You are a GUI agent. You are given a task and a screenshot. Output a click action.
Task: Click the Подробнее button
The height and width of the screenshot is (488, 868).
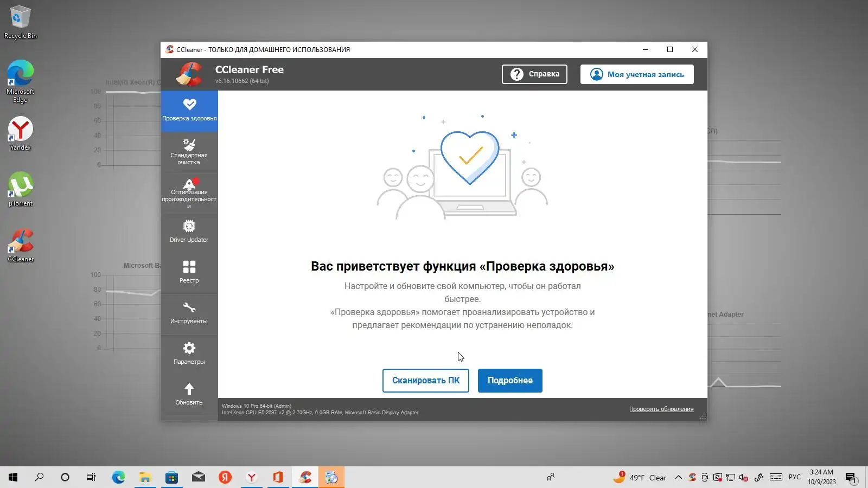510,381
